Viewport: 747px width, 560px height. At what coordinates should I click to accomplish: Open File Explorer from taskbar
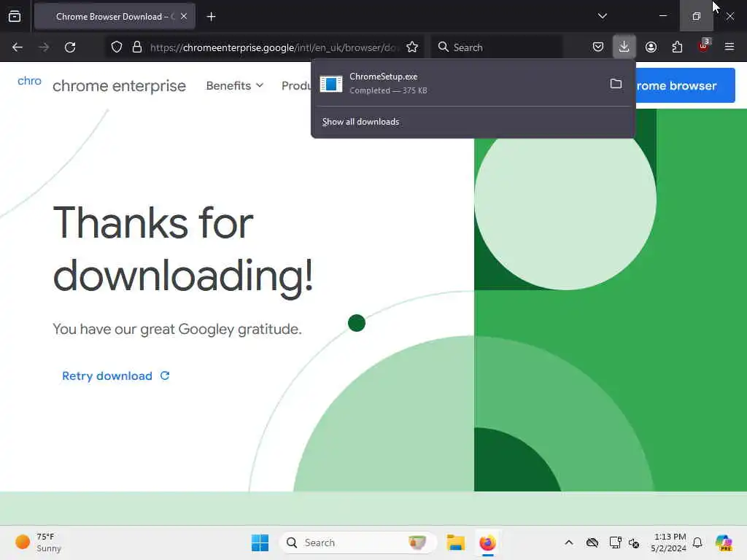(x=455, y=542)
